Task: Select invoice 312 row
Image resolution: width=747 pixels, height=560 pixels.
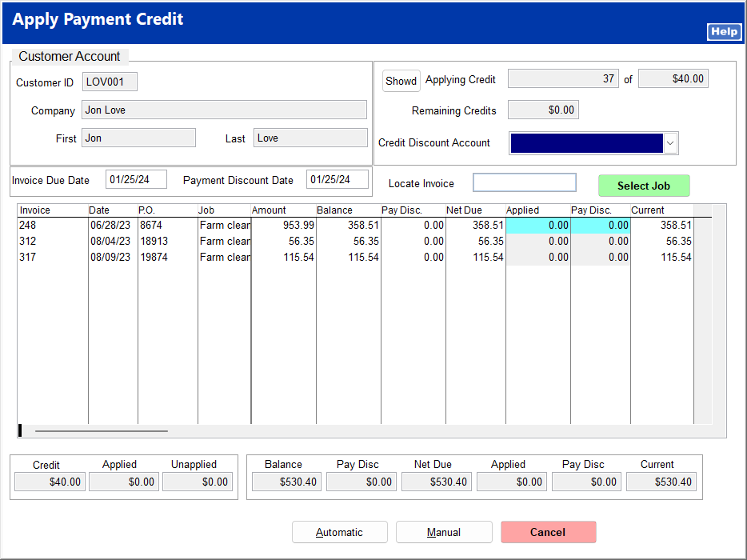Action: coord(52,241)
